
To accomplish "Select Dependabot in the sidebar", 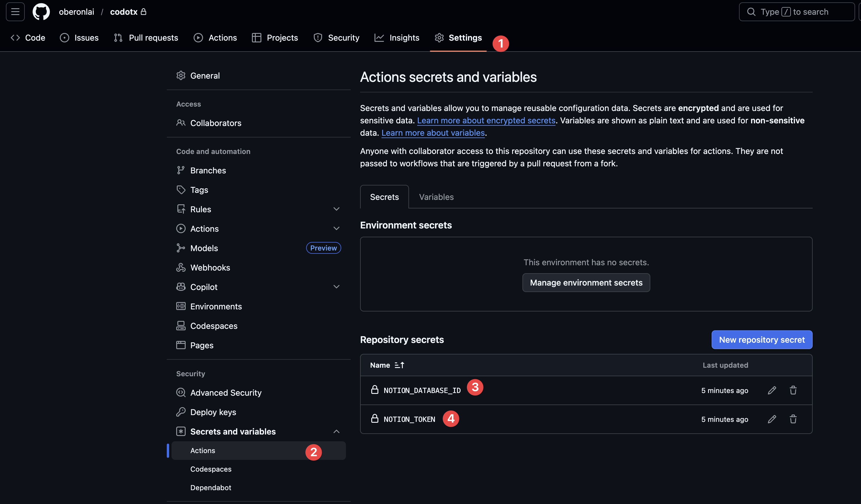I will (210, 487).
